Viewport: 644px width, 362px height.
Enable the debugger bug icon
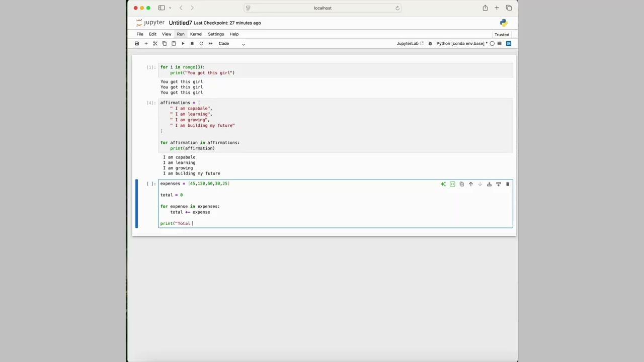click(430, 44)
